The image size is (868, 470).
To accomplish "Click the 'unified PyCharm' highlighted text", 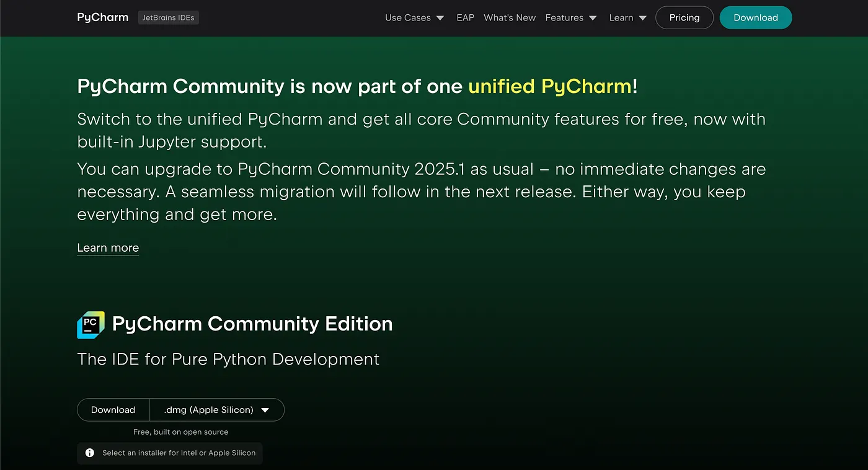I will point(549,86).
